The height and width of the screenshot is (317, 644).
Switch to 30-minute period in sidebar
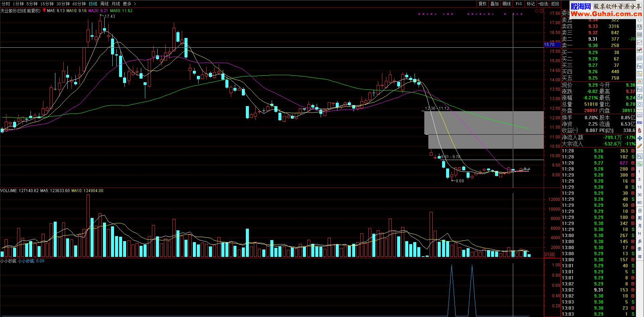tap(640, 195)
